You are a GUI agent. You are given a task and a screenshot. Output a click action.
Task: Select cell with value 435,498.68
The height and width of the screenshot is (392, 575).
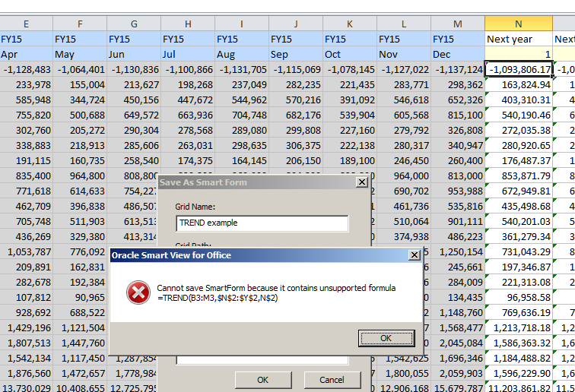519,207
